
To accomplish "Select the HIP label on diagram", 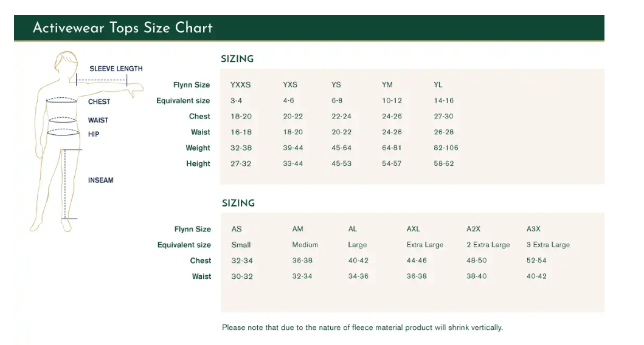I will pyautogui.click(x=94, y=134).
